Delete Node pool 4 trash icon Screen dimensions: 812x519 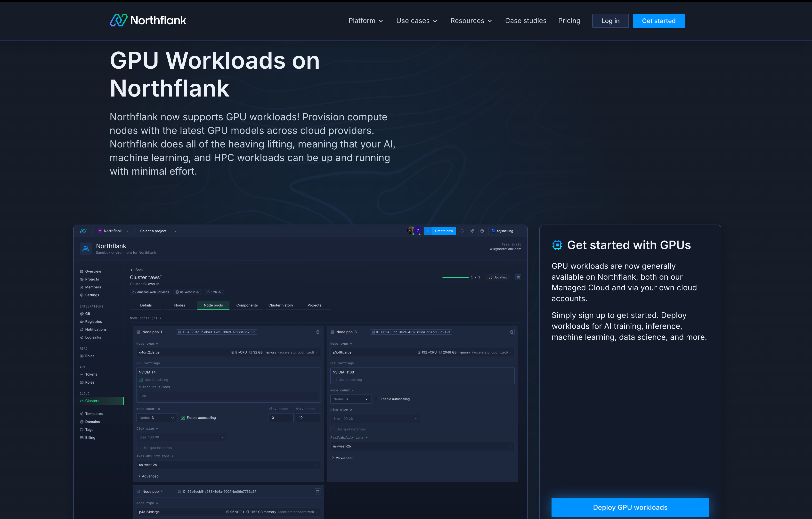[x=318, y=492]
